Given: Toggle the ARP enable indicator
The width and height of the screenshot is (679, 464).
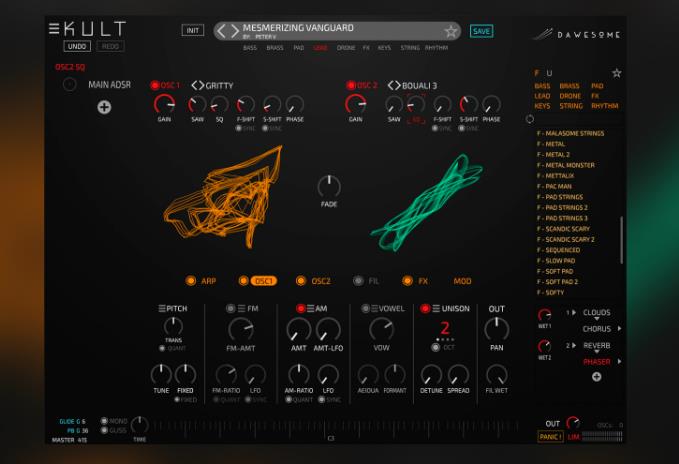Looking at the screenshot, I should 191,280.
